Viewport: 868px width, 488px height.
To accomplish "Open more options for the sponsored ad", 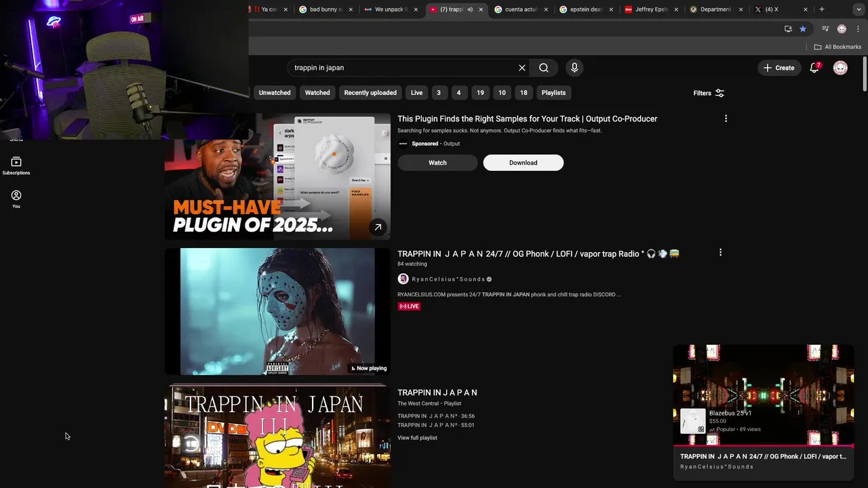I will (x=726, y=119).
